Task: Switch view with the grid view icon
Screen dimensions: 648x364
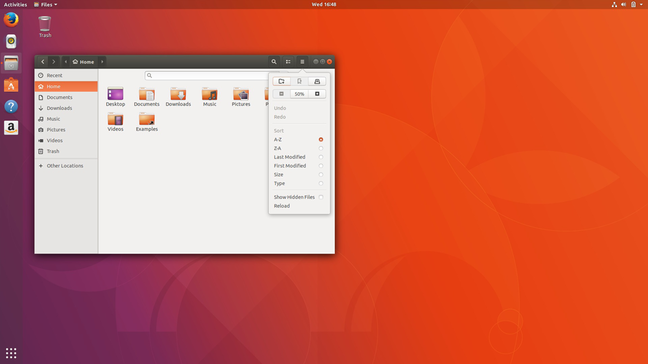Action: pyautogui.click(x=288, y=62)
